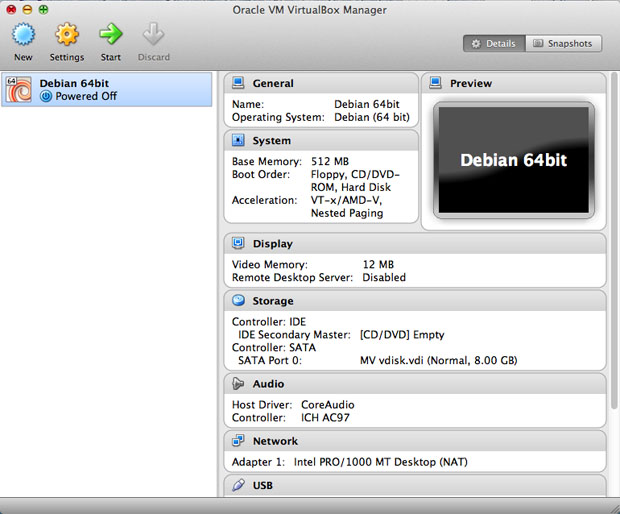Click audio Controller value ICH AC97
620x514 pixels.
pyautogui.click(x=325, y=418)
